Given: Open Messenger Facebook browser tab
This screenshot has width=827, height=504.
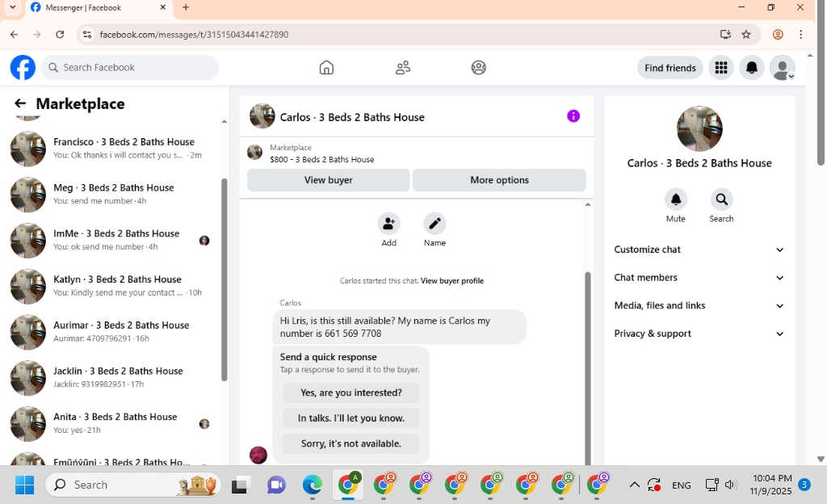Looking at the screenshot, I should tap(99, 8).
